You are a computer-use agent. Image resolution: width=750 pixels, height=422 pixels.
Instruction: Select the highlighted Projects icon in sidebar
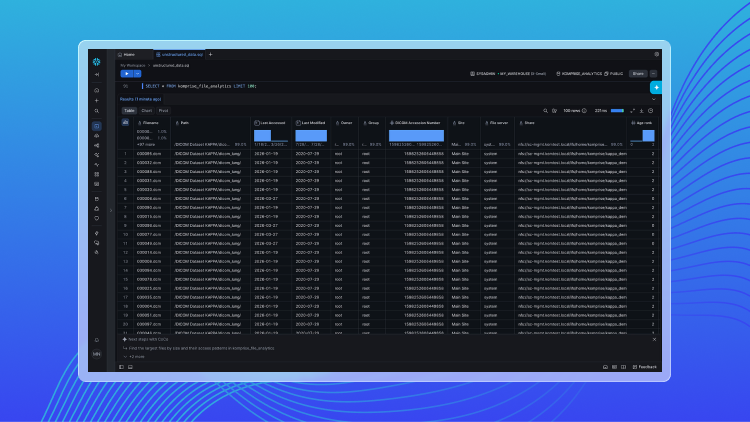pos(97,126)
